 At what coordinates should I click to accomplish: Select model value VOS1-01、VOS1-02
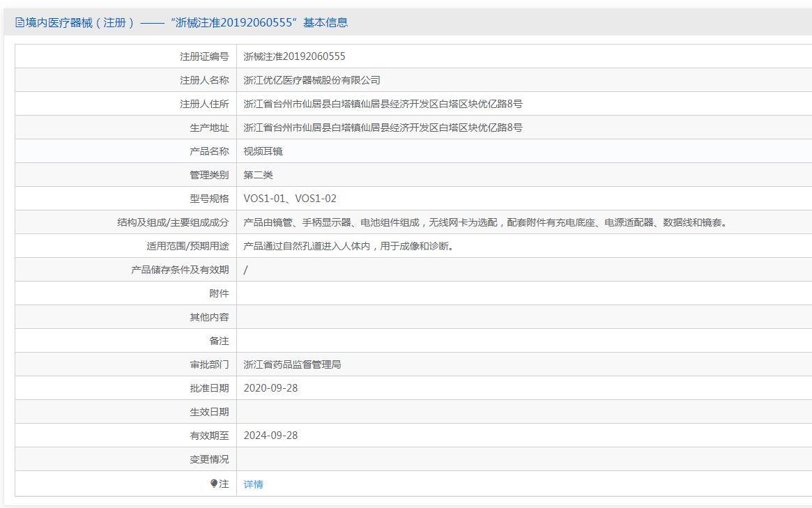(x=290, y=199)
